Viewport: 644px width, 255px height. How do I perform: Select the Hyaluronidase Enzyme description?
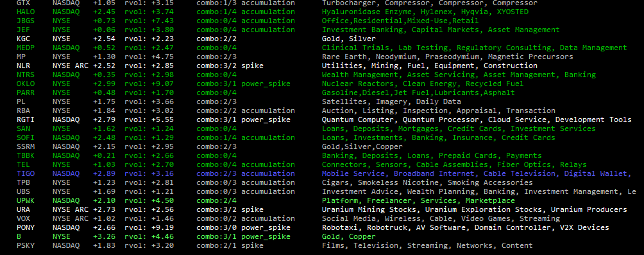click(425, 12)
